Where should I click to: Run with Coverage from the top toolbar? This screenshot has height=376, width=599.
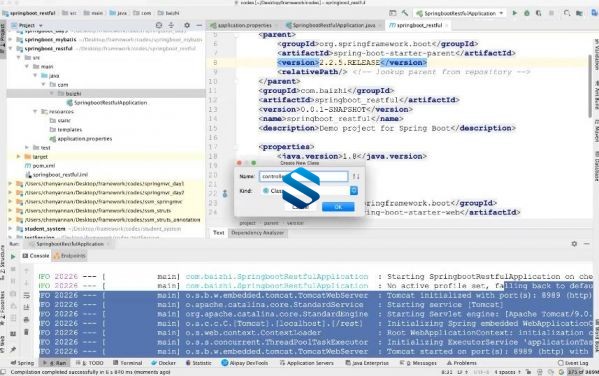tap(539, 13)
